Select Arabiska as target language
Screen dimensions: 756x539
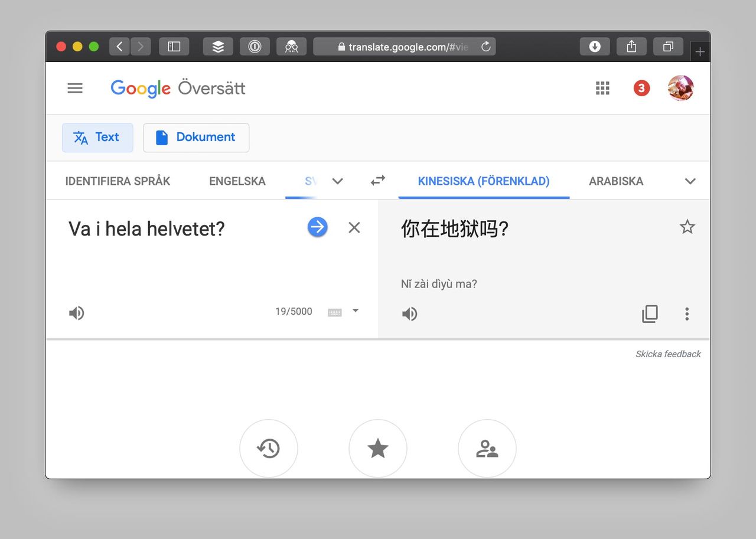pos(616,181)
